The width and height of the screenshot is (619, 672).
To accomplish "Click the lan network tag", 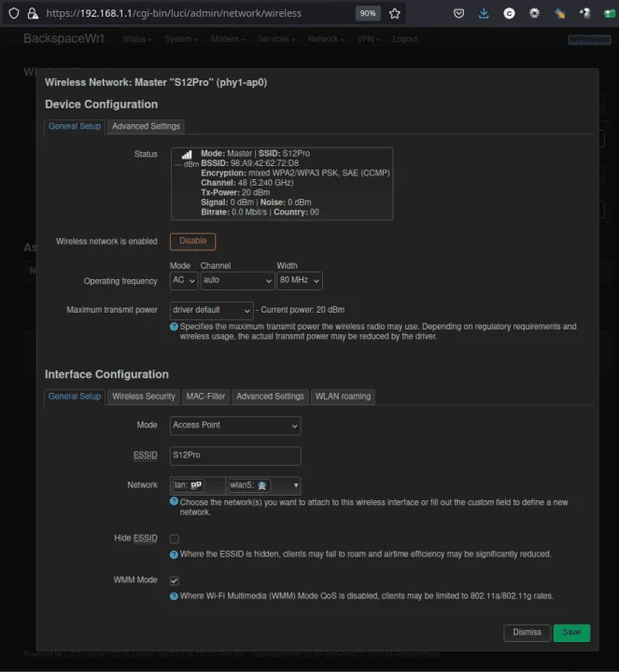I will (x=189, y=485).
